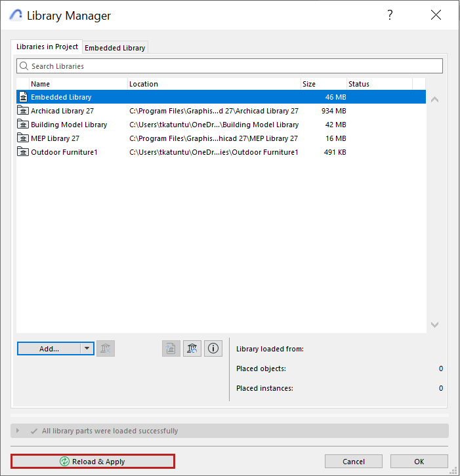Viewport: 460px width, 476px height.
Task: Click the 'Placed instances:' label
Action: [x=264, y=388]
